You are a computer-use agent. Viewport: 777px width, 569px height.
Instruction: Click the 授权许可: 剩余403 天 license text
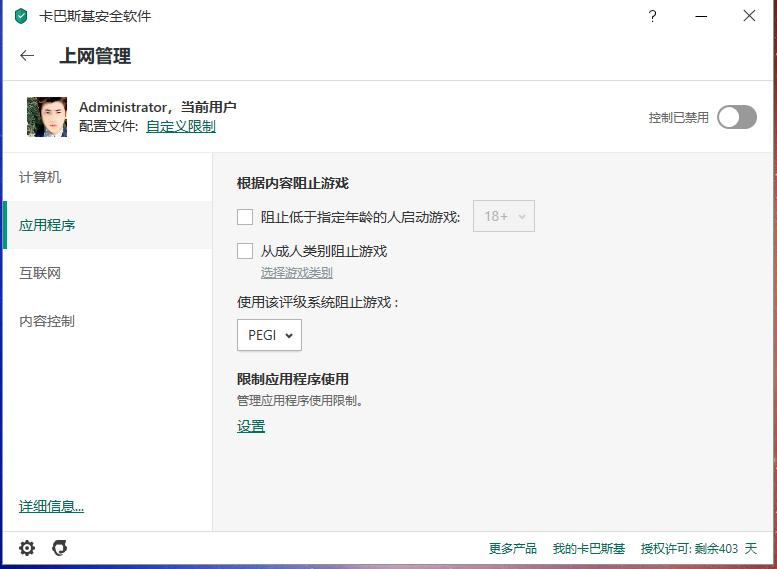(699, 549)
